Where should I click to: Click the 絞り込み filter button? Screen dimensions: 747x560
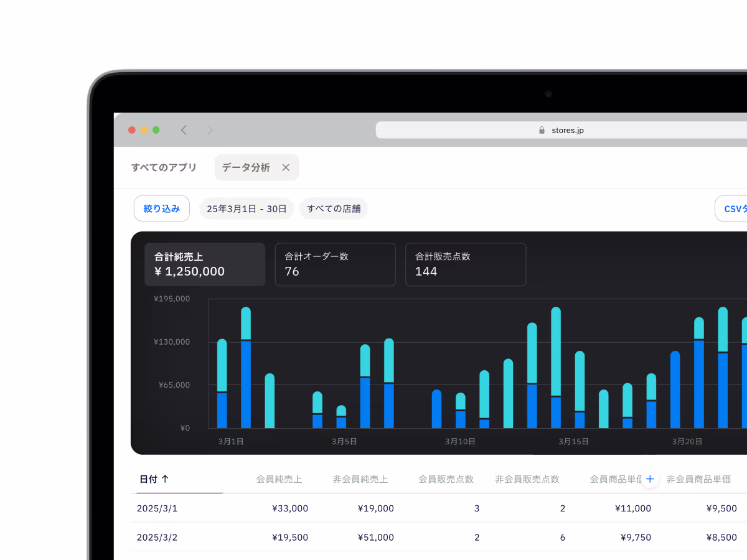(162, 208)
